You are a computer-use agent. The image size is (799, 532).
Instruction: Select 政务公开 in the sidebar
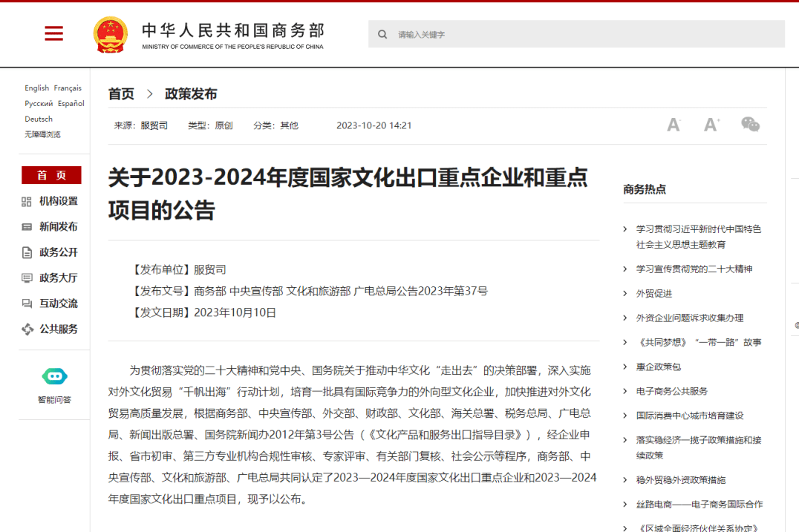click(58, 252)
